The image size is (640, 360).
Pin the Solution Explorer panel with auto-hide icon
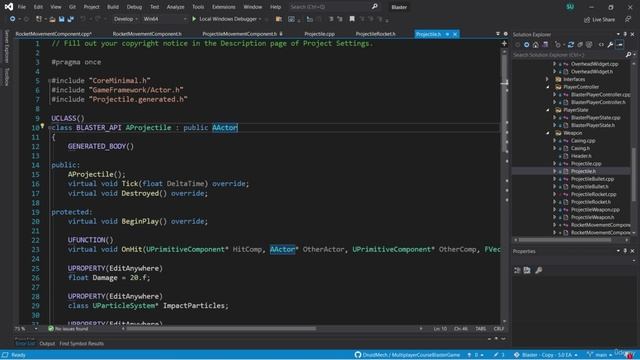click(625, 34)
